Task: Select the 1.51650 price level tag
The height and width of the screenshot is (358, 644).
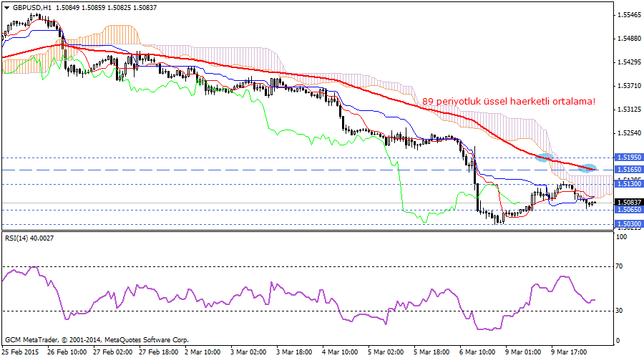Action: pyautogui.click(x=629, y=169)
